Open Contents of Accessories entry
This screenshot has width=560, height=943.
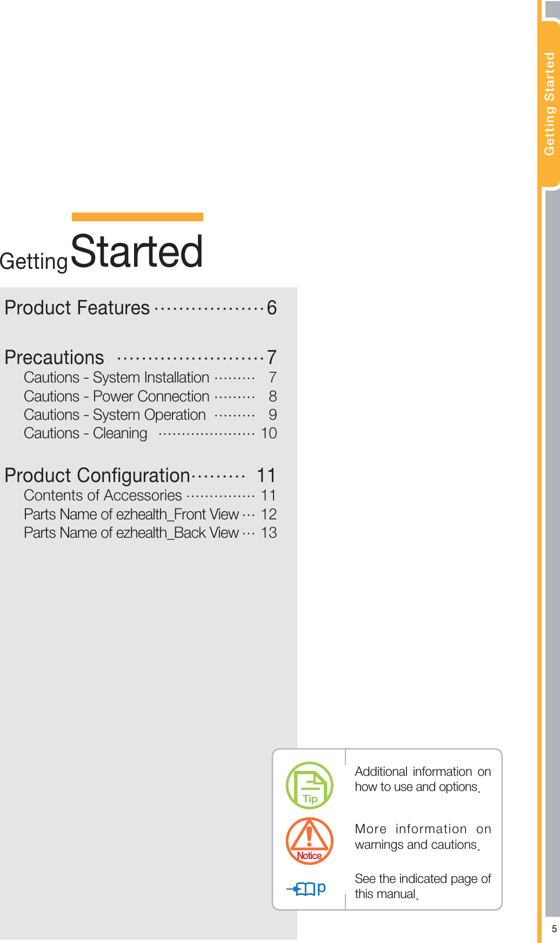tap(103, 495)
